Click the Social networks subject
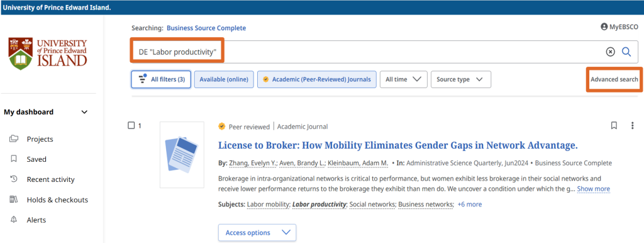This screenshot has height=243, width=644. point(372,205)
